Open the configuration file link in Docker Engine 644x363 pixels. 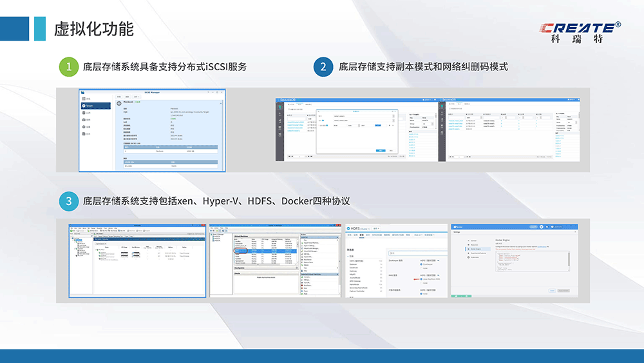(x=542, y=247)
